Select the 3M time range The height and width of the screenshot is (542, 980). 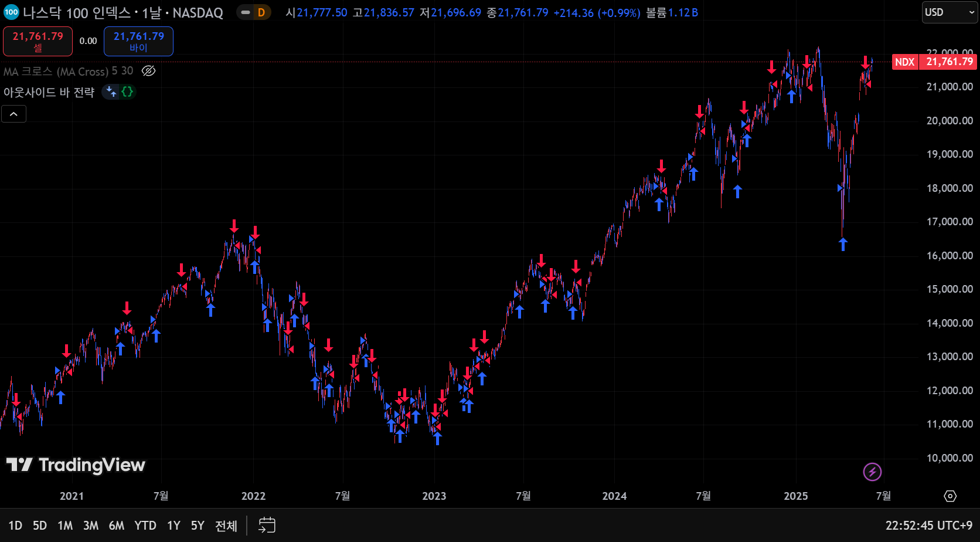pyautogui.click(x=91, y=526)
